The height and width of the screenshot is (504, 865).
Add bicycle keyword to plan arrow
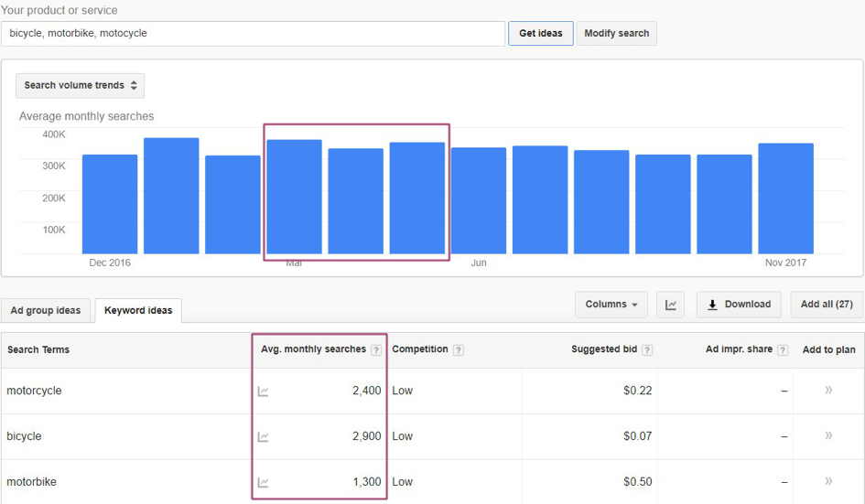pos(828,436)
